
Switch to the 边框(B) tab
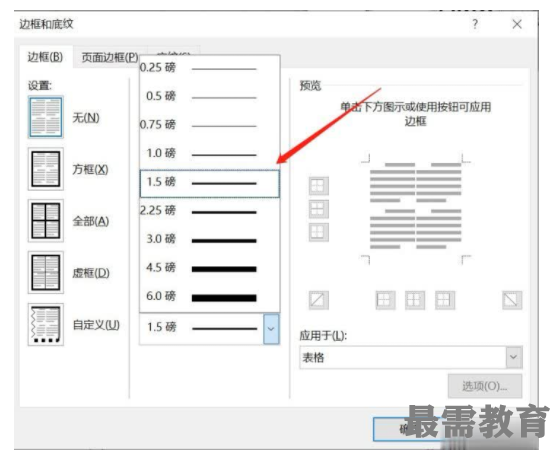45,57
